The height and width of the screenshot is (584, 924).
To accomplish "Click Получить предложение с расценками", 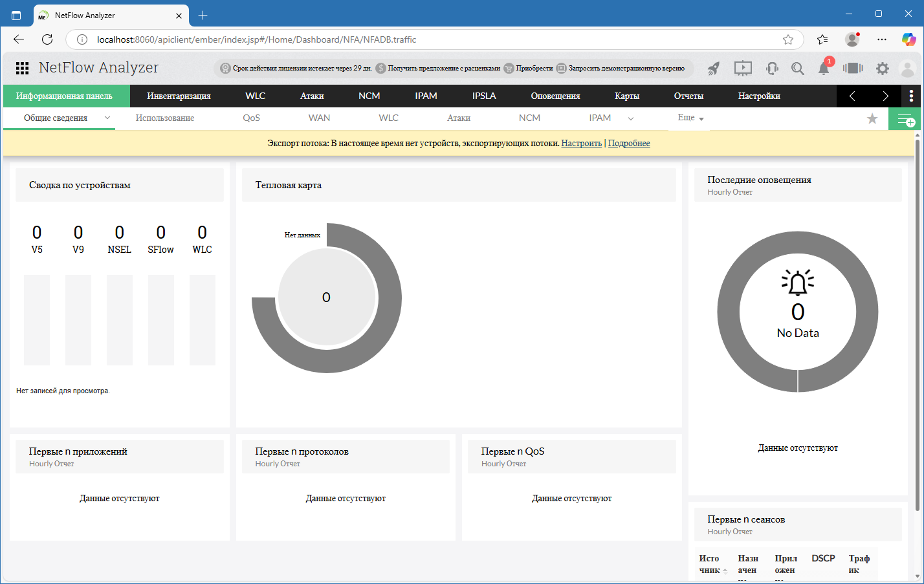I will [x=438, y=68].
